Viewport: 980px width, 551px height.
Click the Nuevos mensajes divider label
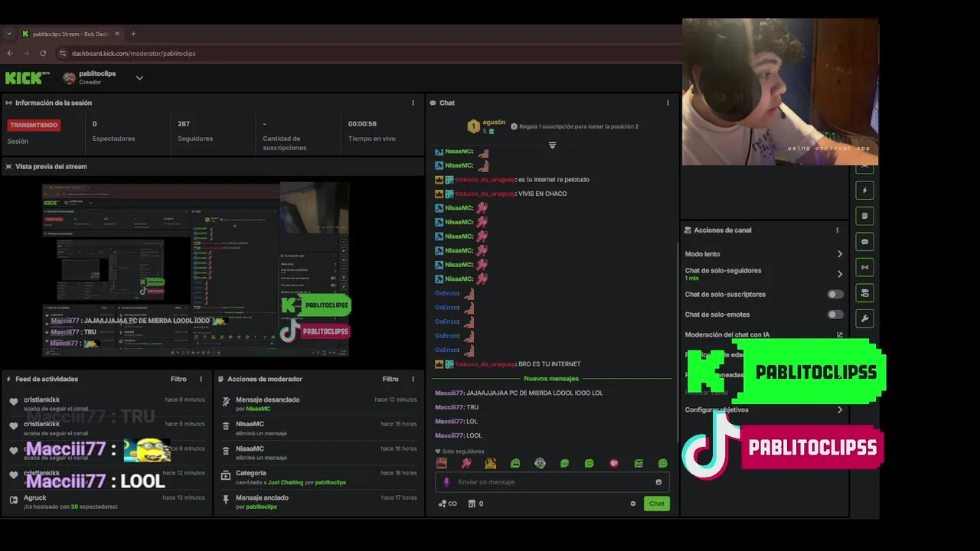tap(551, 379)
